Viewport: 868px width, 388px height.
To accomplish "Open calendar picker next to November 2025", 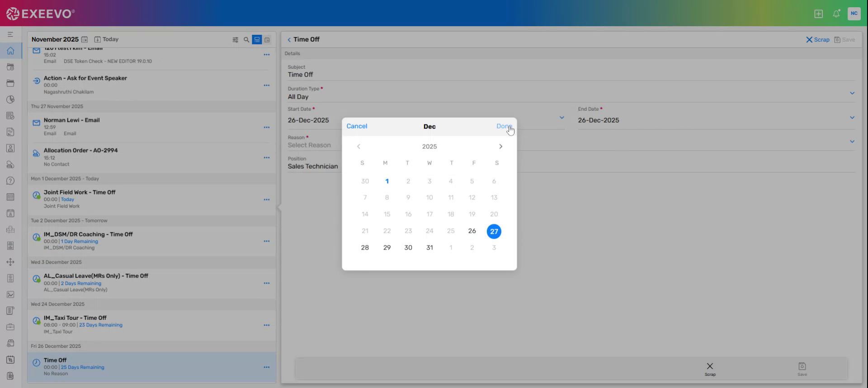I will pos(85,40).
